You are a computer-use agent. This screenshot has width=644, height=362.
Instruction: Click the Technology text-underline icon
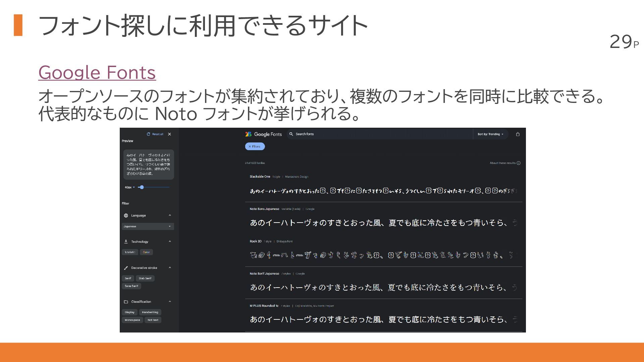coord(126,242)
